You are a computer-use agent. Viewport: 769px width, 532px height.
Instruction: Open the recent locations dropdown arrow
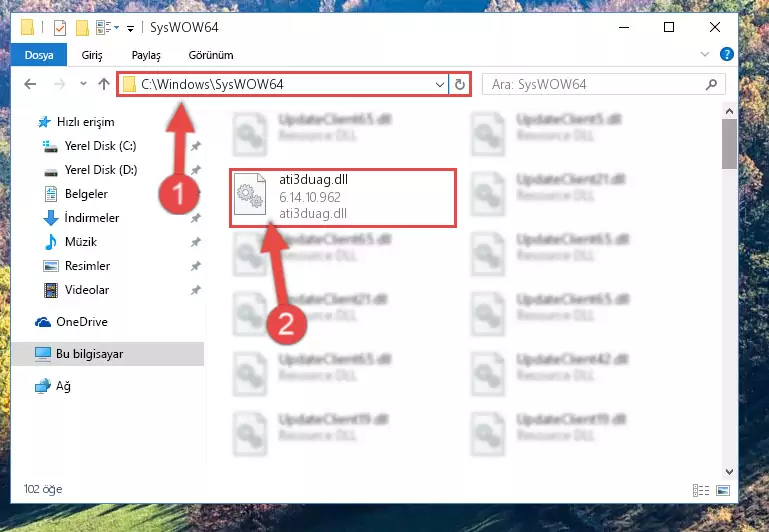[x=83, y=84]
